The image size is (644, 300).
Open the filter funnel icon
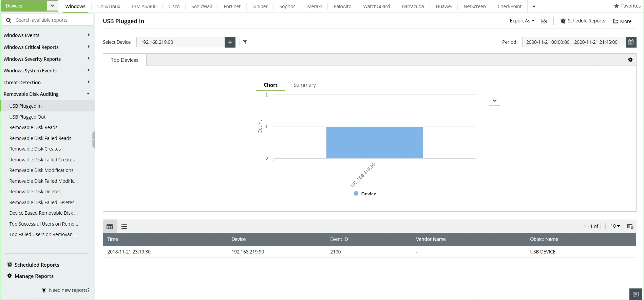(x=245, y=42)
